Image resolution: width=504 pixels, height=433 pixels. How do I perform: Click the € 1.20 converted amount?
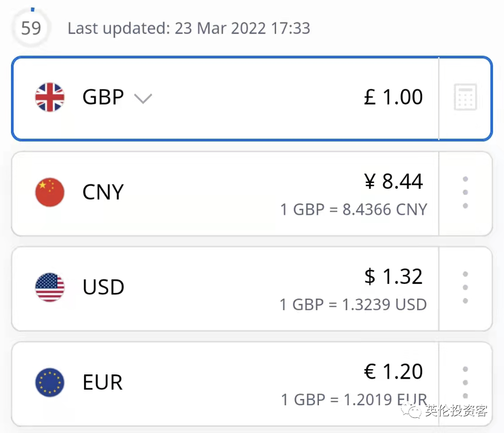(x=394, y=372)
